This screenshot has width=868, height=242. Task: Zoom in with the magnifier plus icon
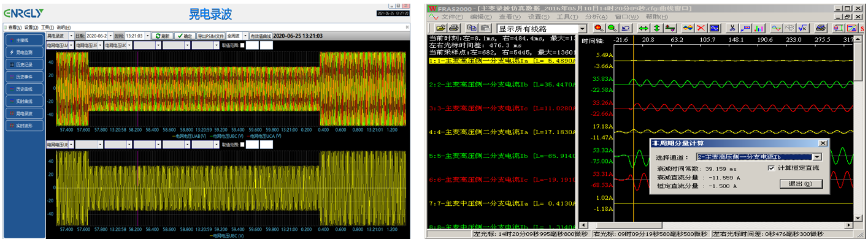(599, 28)
